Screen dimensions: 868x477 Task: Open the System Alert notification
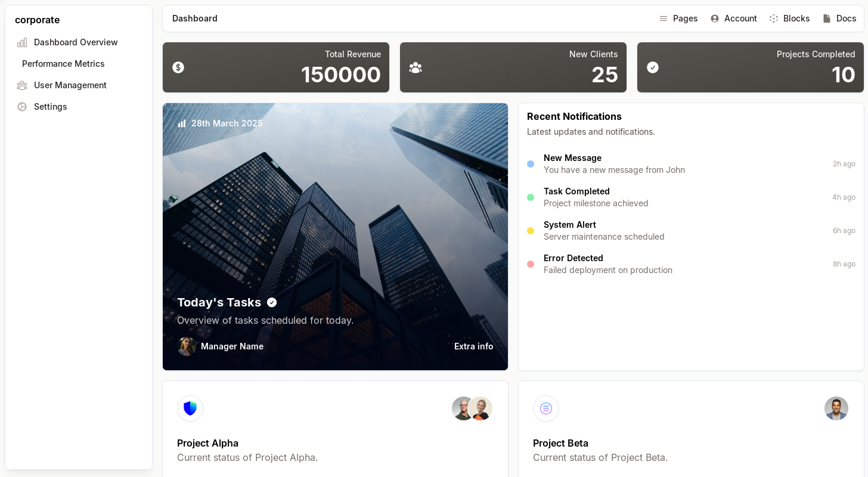603,231
